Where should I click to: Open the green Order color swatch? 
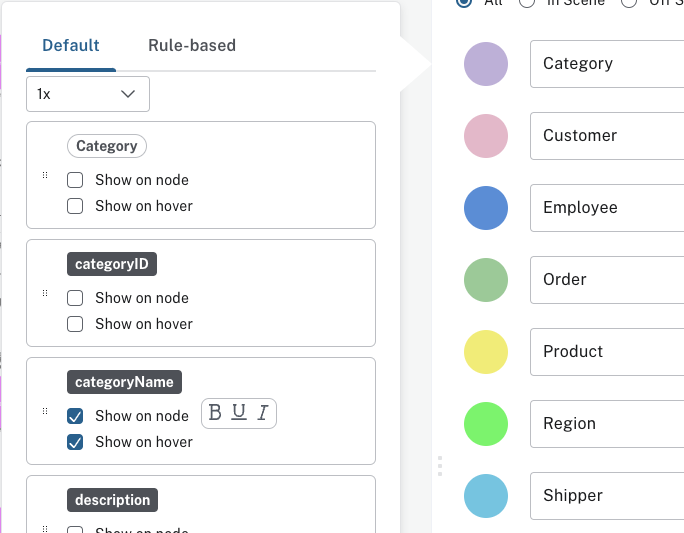(x=486, y=280)
